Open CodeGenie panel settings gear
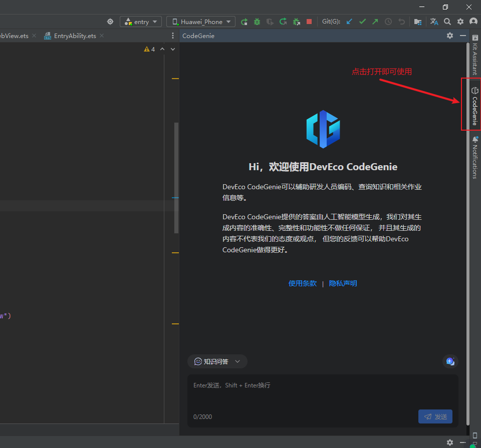 [x=450, y=36]
